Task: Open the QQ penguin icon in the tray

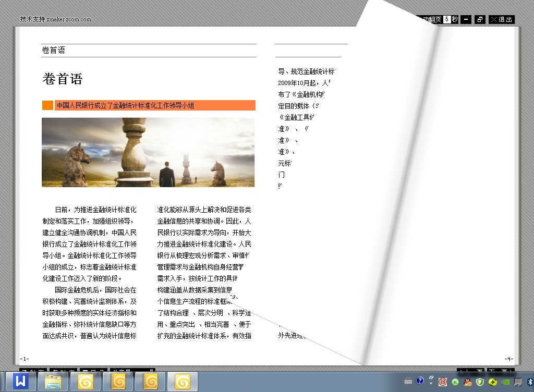Action: pyautogui.click(x=468, y=382)
